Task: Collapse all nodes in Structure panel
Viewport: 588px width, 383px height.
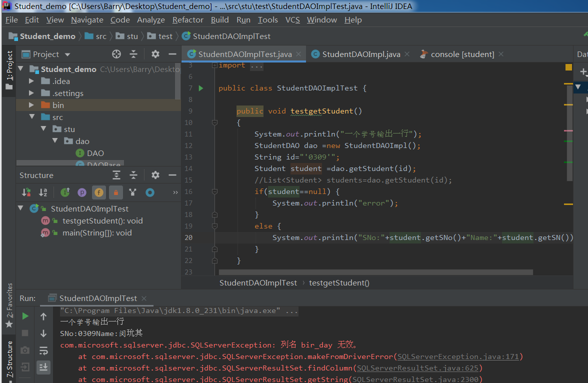Action: point(133,175)
